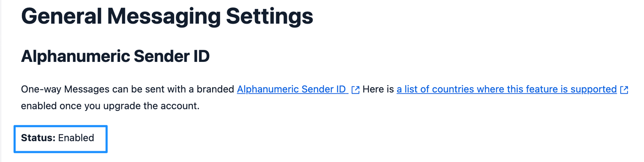This screenshot has height=162, width=644.
Task: Click the Alphanumeric Sender ID section heading
Action: tap(115, 56)
